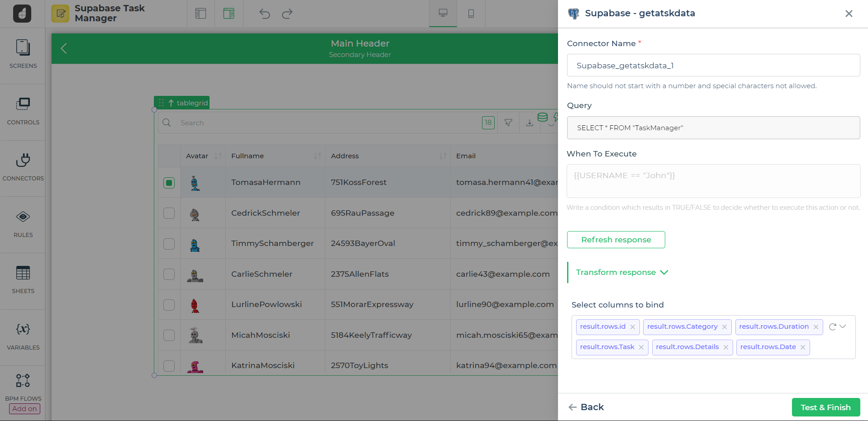Click the redo arrow icon
868x421 pixels.
pyautogui.click(x=287, y=14)
